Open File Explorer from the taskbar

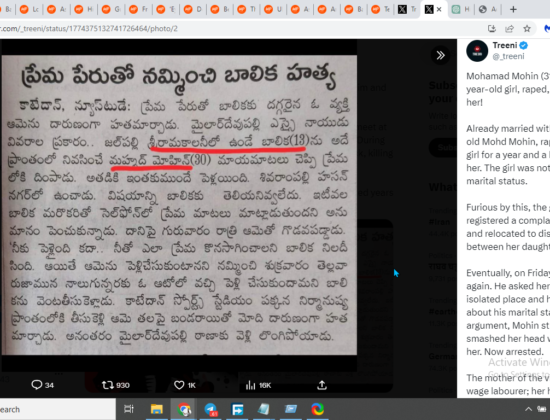156,409
